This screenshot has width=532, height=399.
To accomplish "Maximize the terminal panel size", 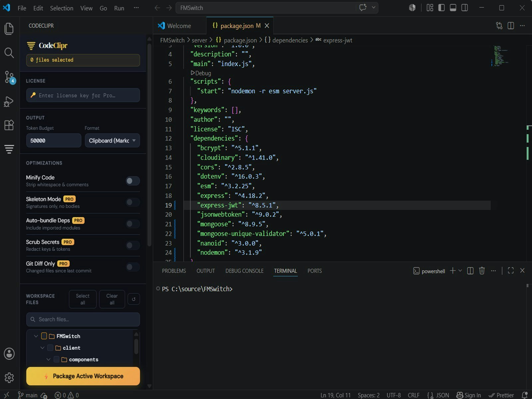I will click(511, 271).
